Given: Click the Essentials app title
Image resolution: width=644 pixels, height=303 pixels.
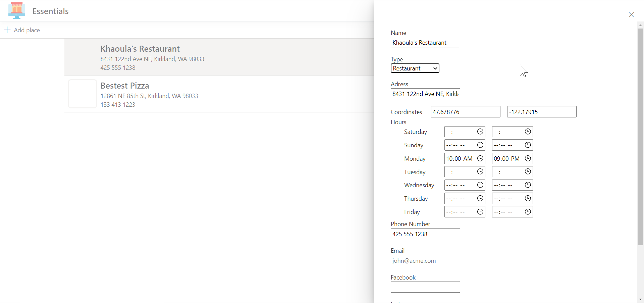Looking at the screenshot, I should tap(51, 11).
